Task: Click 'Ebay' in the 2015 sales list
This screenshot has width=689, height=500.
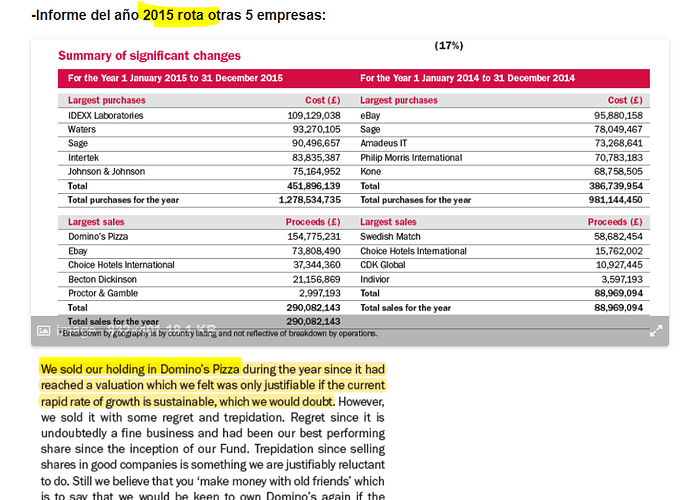Action: tap(77, 251)
